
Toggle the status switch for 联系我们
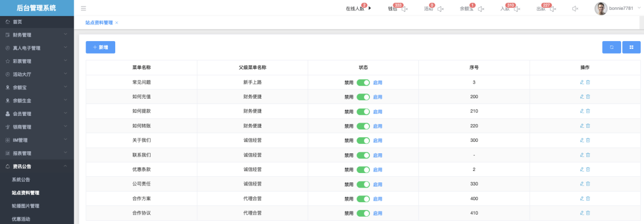[363, 155]
